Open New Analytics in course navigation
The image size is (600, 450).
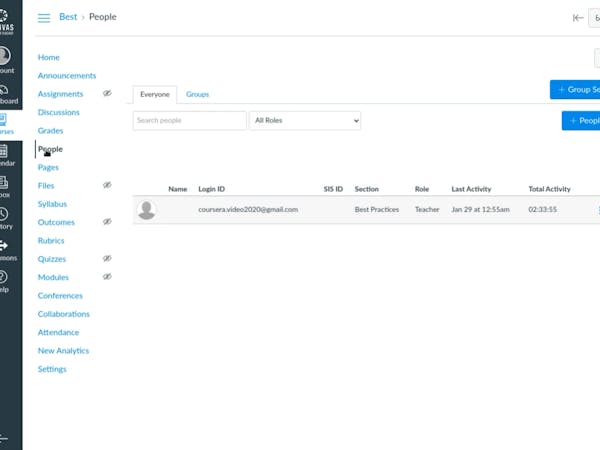63,351
